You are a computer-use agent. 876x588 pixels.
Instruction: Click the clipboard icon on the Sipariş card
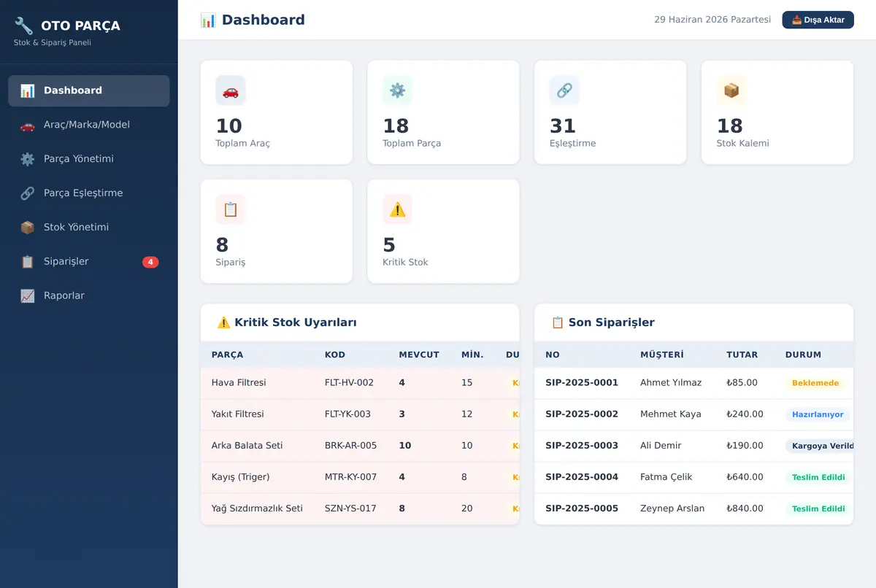[231, 209]
